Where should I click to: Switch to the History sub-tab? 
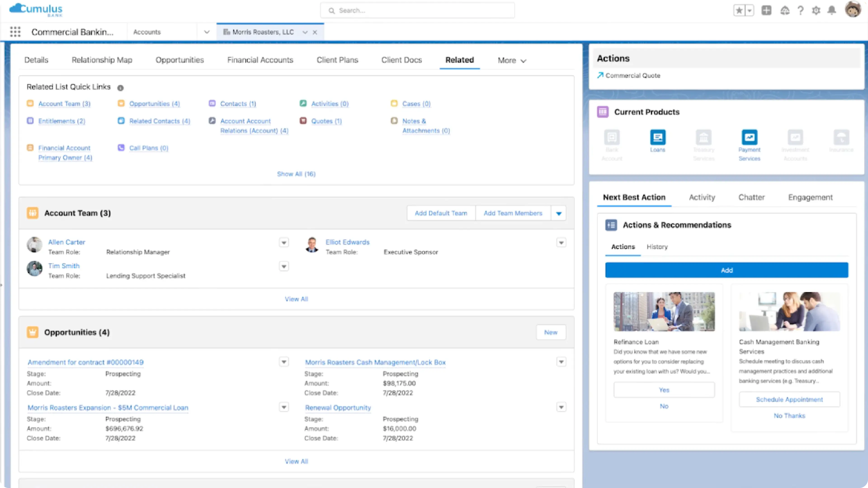point(657,247)
